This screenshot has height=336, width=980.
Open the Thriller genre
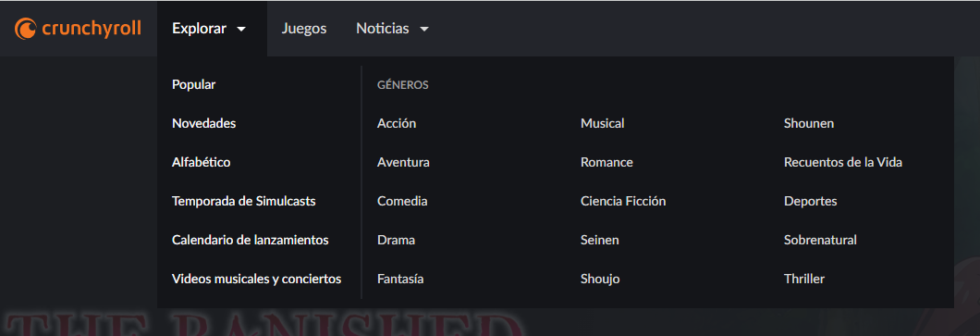pos(804,279)
